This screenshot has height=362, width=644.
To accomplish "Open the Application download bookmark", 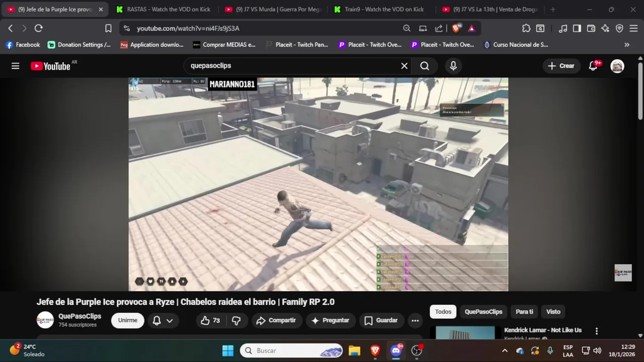I will coord(152,45).
